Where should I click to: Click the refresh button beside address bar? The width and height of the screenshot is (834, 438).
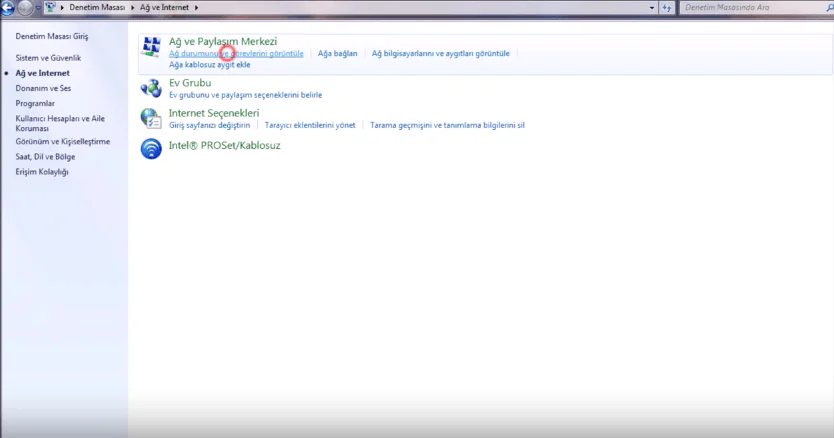(667, 8)
